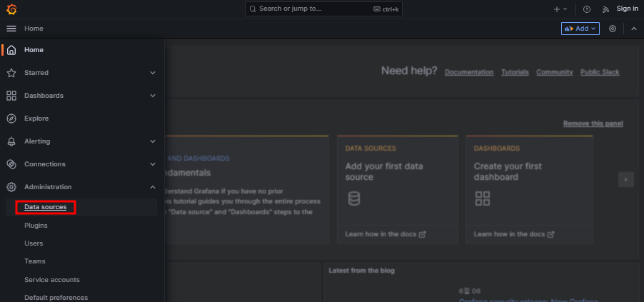Expand the Dashboards section chevron
644x302 pixels.
pos(153,96)
